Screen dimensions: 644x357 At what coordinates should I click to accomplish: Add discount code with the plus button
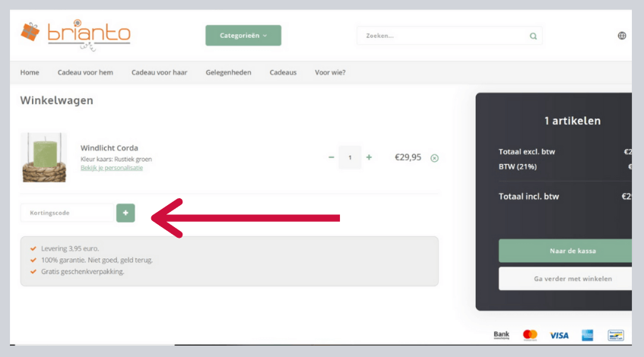[x=125, y=213]
